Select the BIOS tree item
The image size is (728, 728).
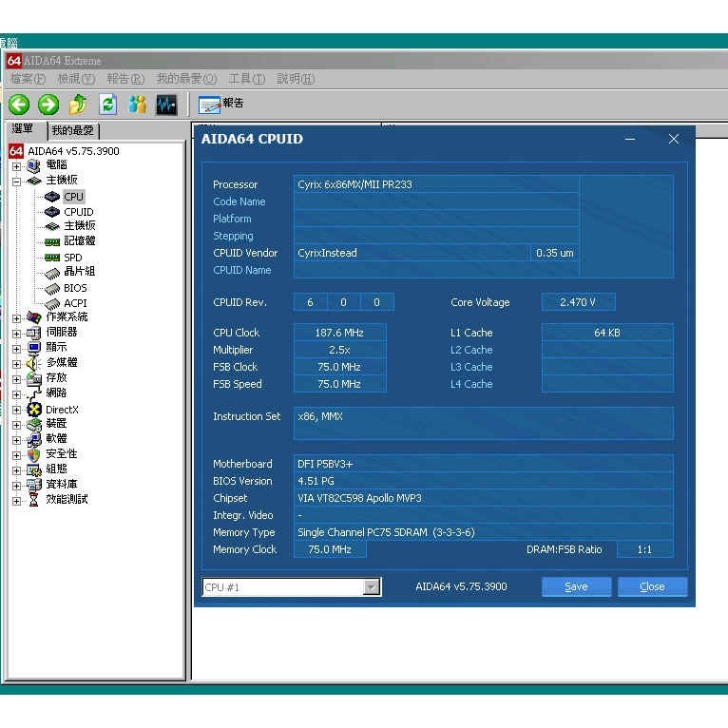point(75,288)
